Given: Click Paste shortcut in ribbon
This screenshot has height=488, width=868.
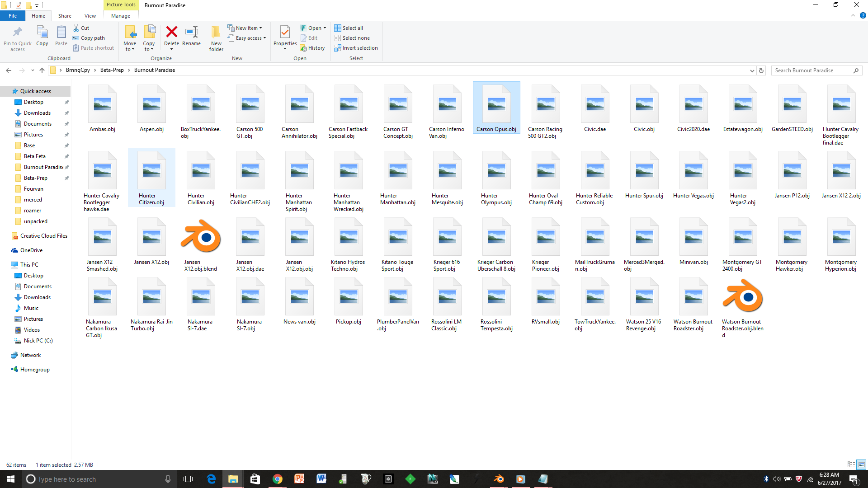Looking at the screenshot, I should (x=94, y=48).
